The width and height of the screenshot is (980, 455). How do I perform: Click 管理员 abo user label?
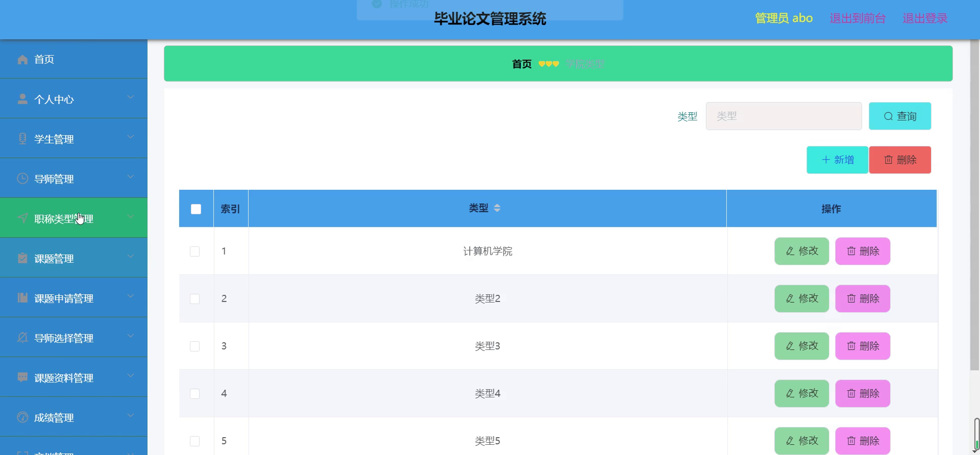click(x=784, y=18)
